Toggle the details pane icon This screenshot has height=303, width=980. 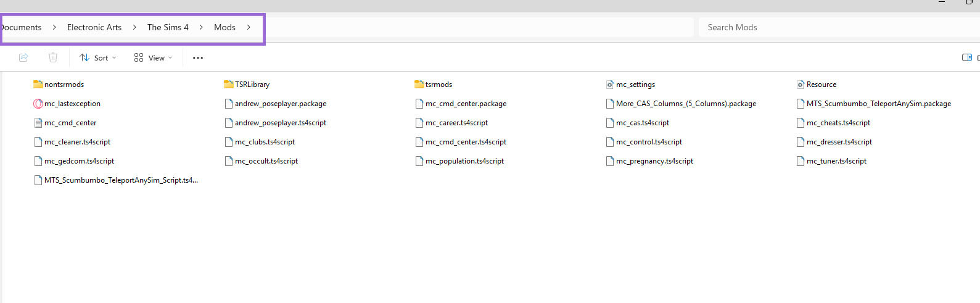coord(967,57)
